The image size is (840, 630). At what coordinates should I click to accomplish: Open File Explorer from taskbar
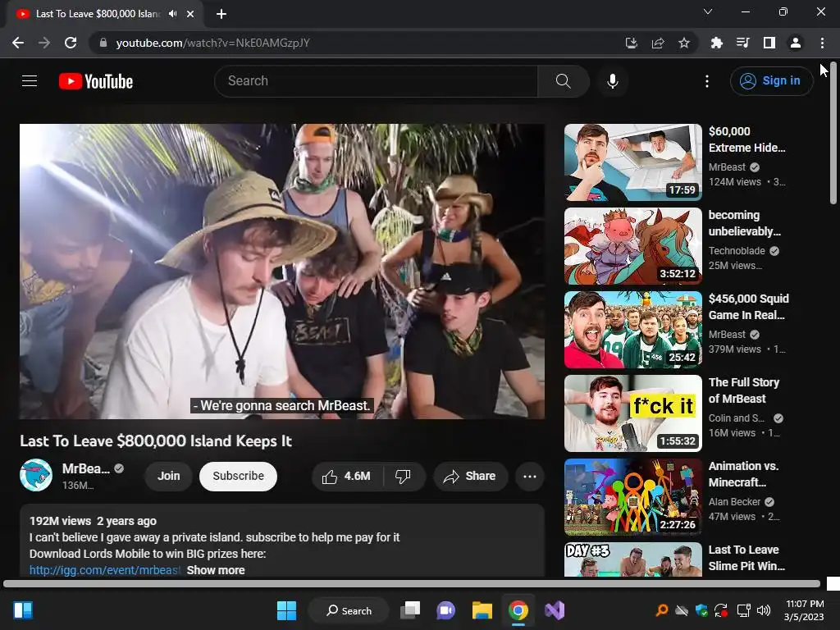482,610
